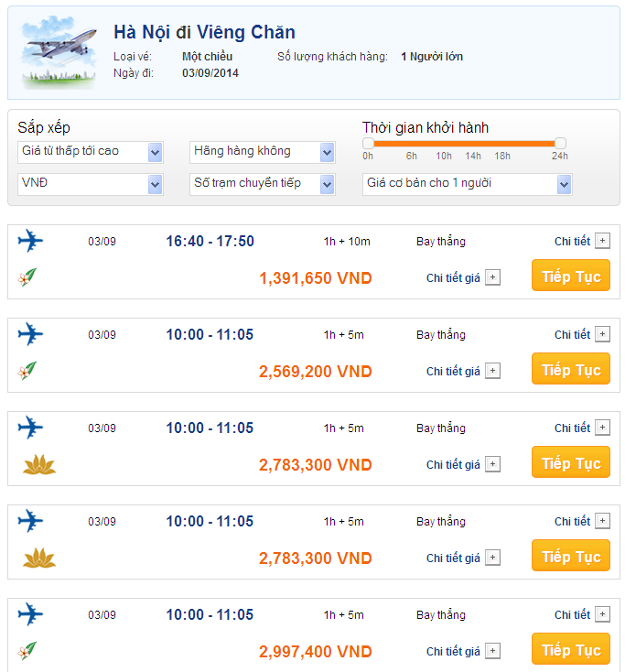Screen dimensions: 625x672
Task: Click the 24h end handle of departure time slider
Action: pos(560,143)
